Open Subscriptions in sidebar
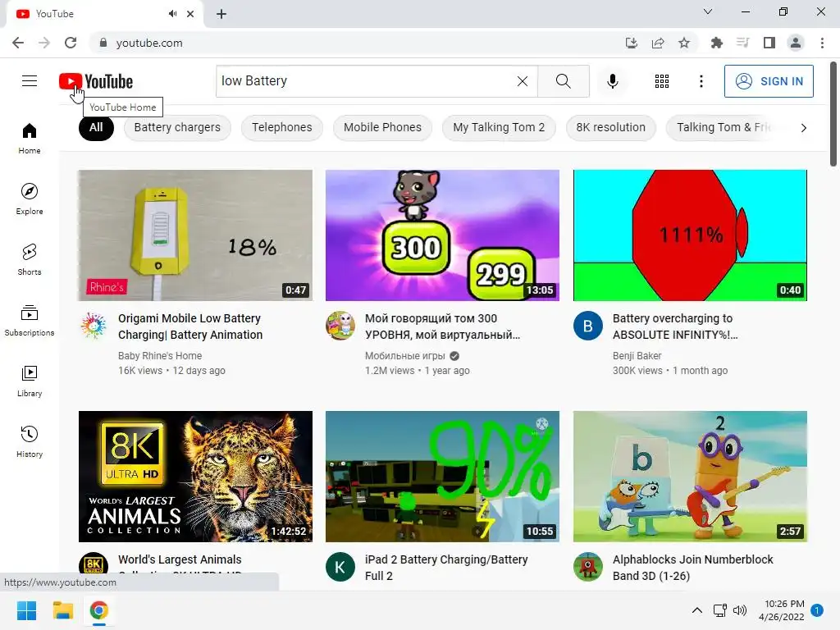This screenshot has height=630, width=840. click(x=30, y=320)
